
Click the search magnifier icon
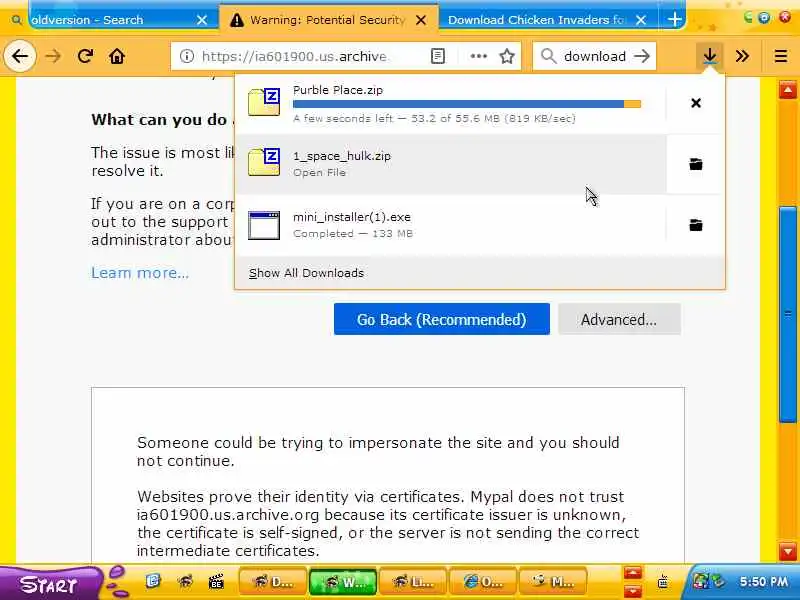[x=548, y=56]
